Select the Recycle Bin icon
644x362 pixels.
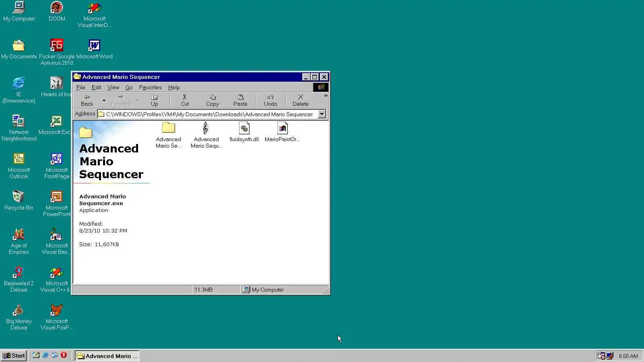(19, 200)
